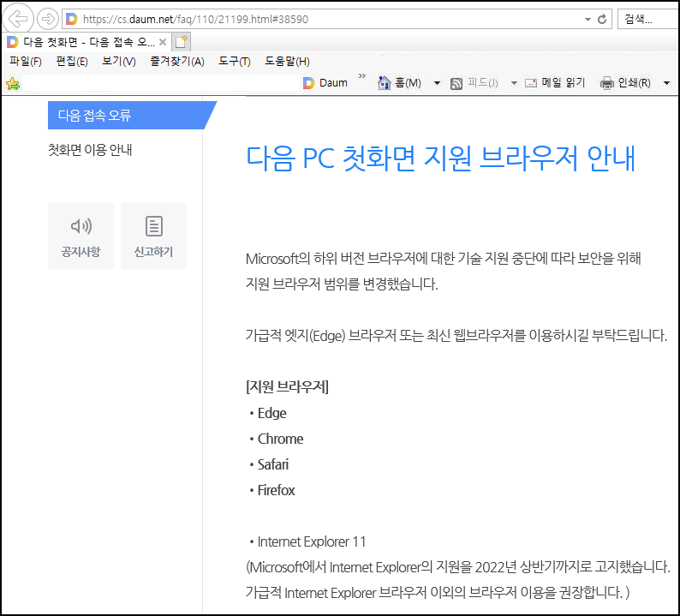
Task: Open the dropdown arrow next to 인쇄(R)
Action: click(x=667, y=83)
